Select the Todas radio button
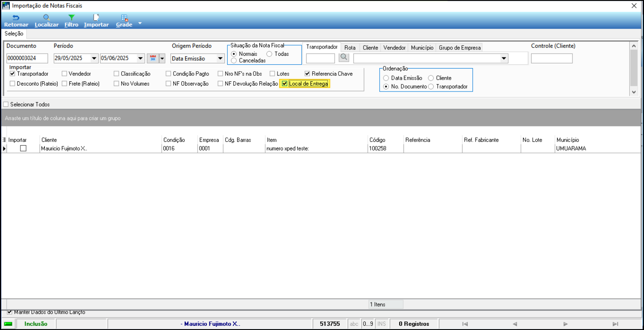The height and width of the screenshot is (330, 644). pos(269,54)
